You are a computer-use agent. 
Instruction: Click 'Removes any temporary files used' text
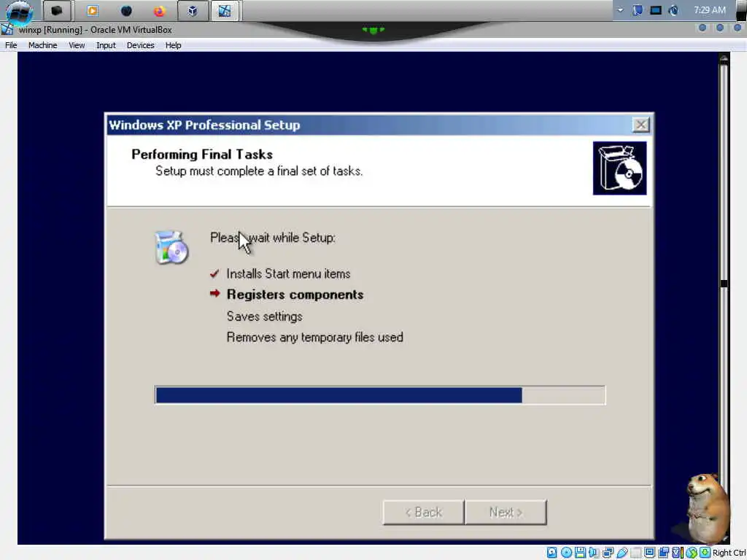tap(315, 337)
